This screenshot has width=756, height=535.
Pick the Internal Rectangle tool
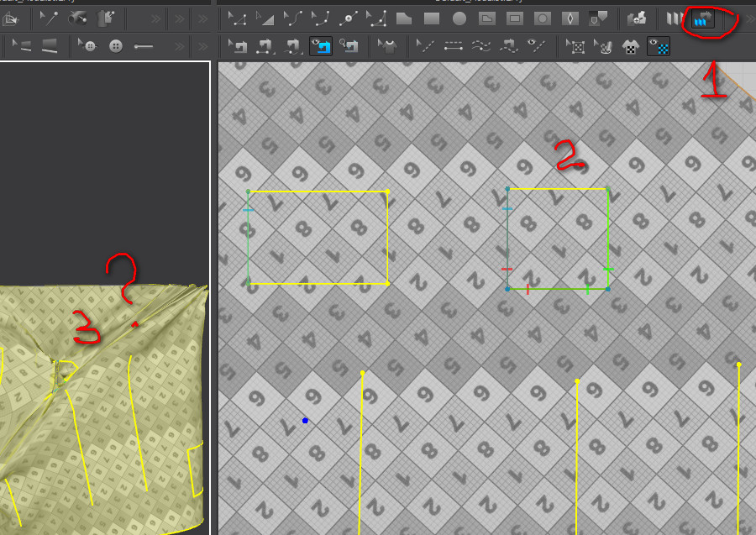[515, 18]
